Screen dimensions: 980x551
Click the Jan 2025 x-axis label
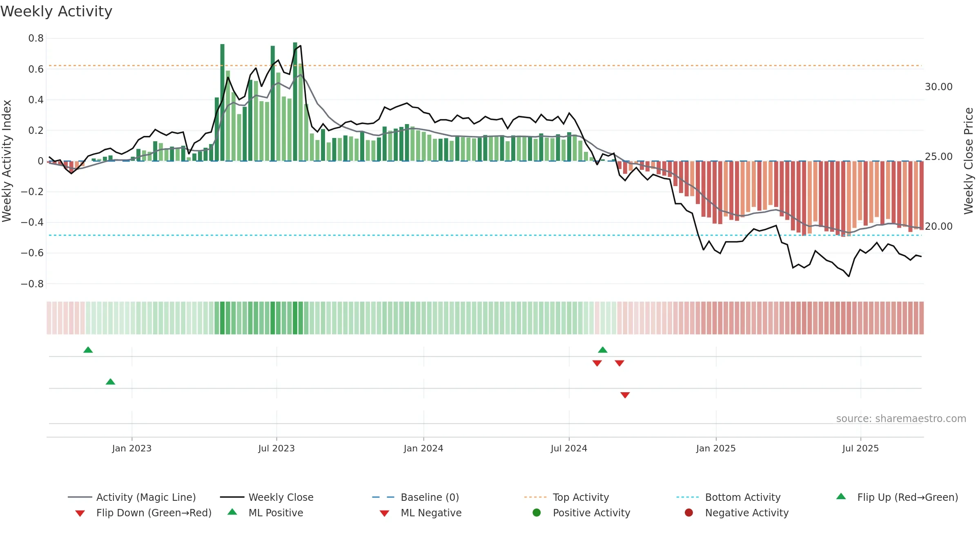[x=716, y=449]
